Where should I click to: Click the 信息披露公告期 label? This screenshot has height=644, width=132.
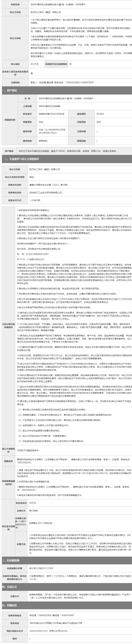[x=15, y=568]
